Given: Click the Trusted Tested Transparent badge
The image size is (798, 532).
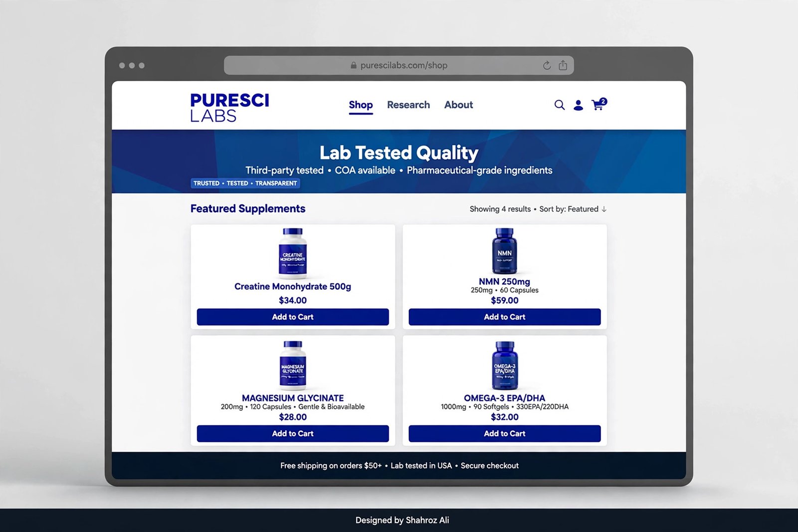Looking at the screenshot, I should coord(245,183).
